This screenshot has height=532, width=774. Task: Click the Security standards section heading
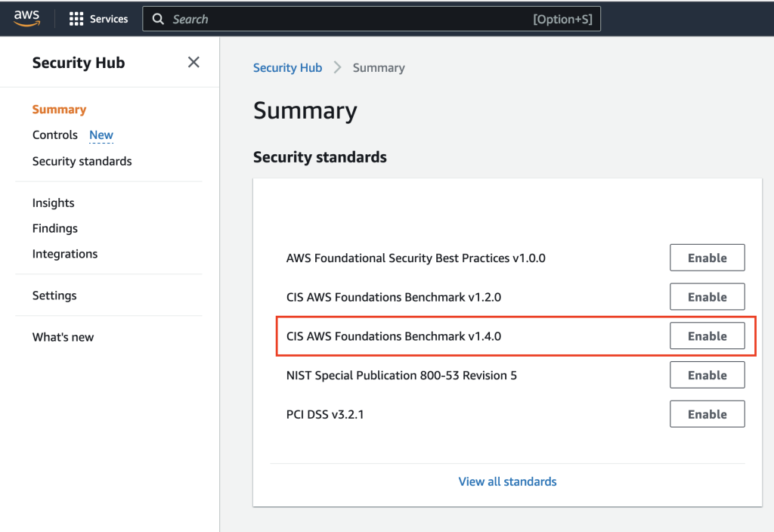320,157
